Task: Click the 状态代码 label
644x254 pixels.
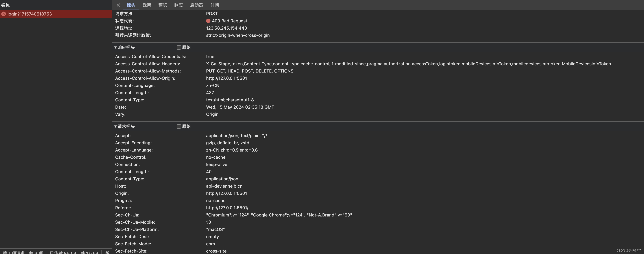Action: [124, 21]
